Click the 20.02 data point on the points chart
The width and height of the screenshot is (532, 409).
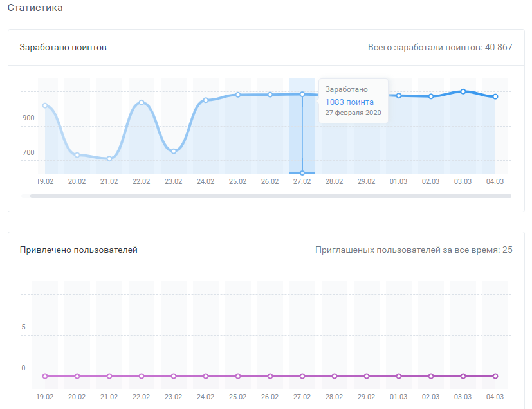pos(77,155)
